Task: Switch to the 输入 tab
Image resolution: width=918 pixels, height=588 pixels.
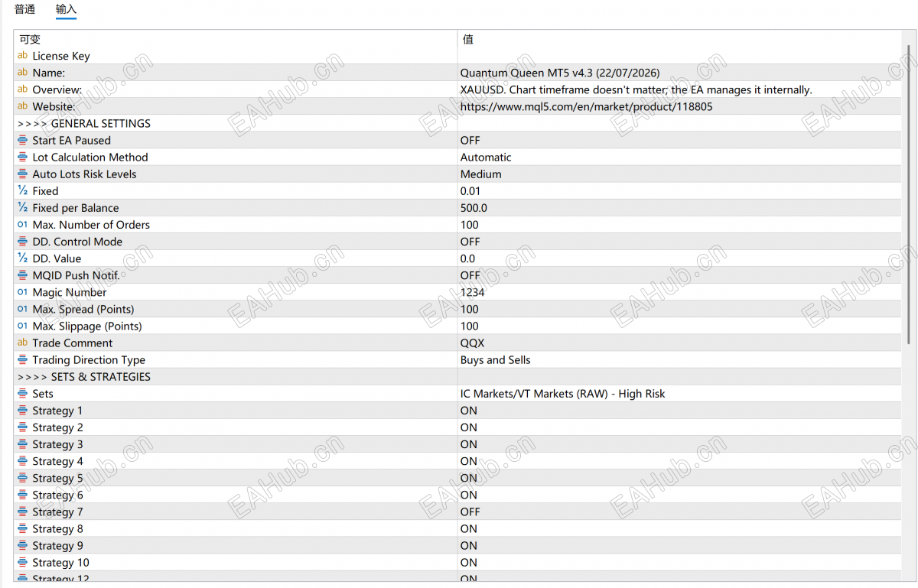Action: pos(66,9)
